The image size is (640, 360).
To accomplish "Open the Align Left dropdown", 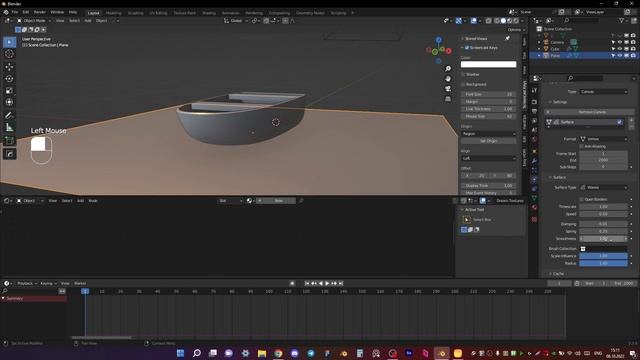I will click(489, 158).
